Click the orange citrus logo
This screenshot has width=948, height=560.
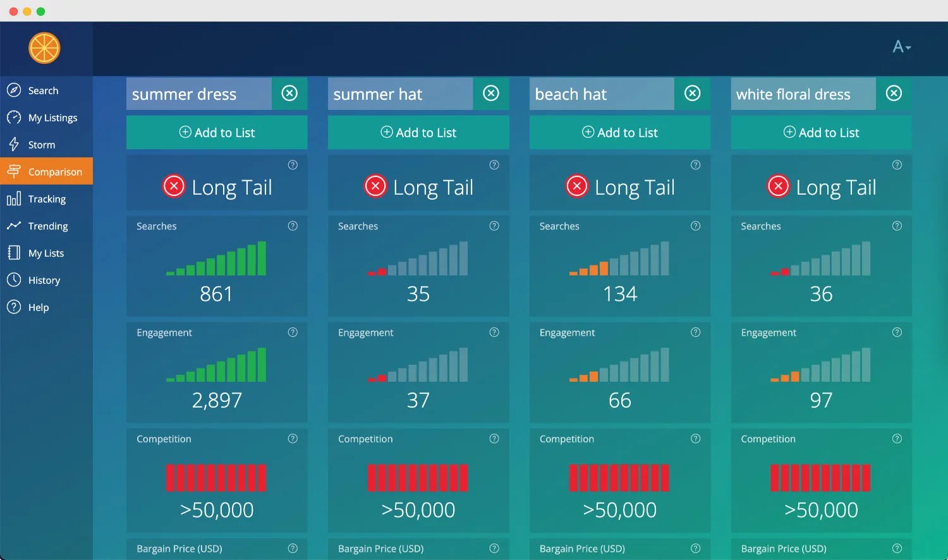click(x=46, y=47)
